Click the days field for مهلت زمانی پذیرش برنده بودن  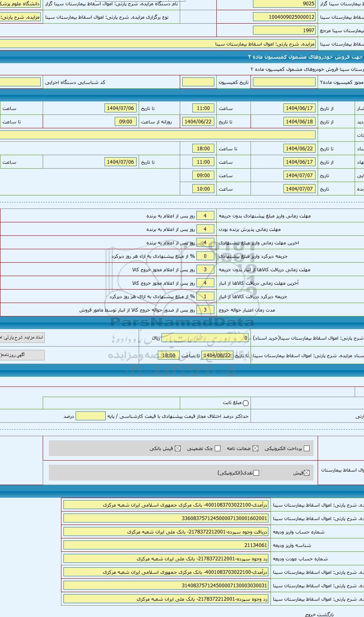click(x=205, y=229)
